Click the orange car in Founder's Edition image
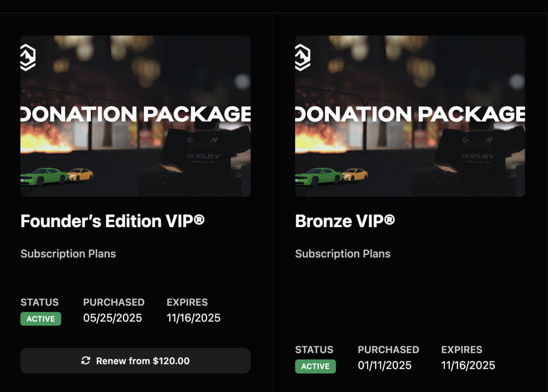The image size is (548, 392). tap(80, 175)
